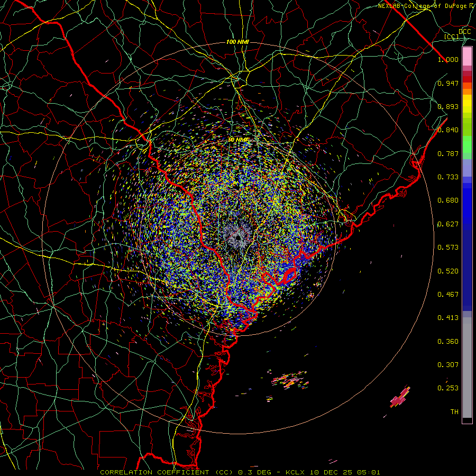This screenshot has height=476, width=476.
Task: Click the 0.840 color scale value
Action: pos(448,130)
